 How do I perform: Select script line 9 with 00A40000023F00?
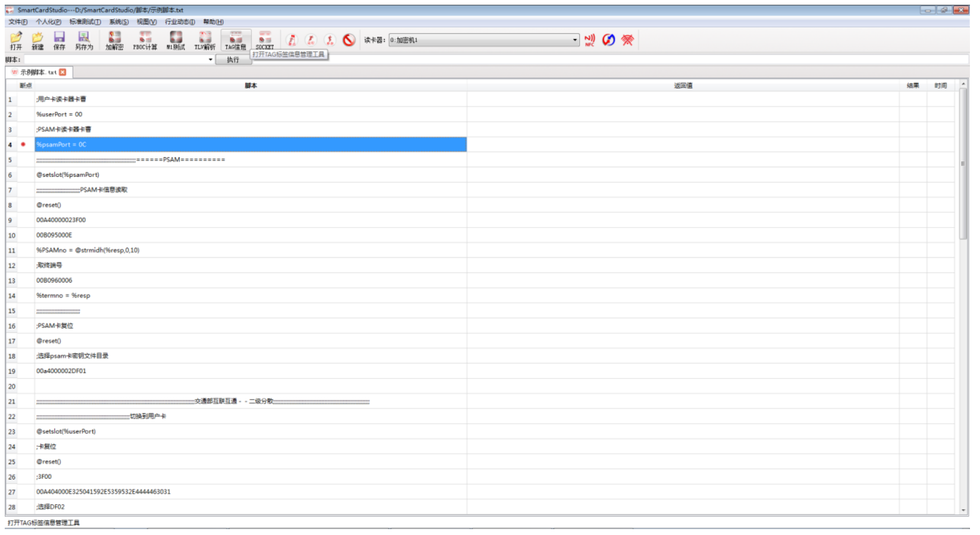pos(61,220)
